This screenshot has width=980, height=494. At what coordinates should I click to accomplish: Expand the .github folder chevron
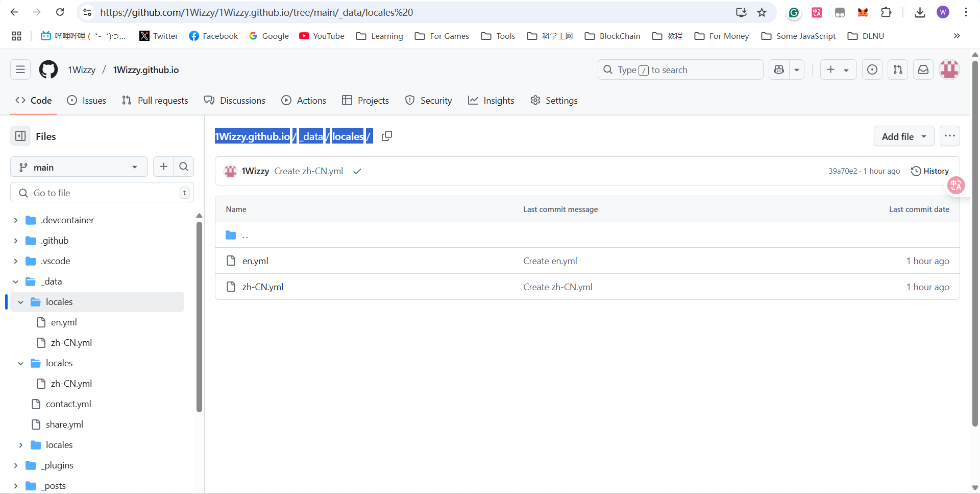(x=15, y=241)
